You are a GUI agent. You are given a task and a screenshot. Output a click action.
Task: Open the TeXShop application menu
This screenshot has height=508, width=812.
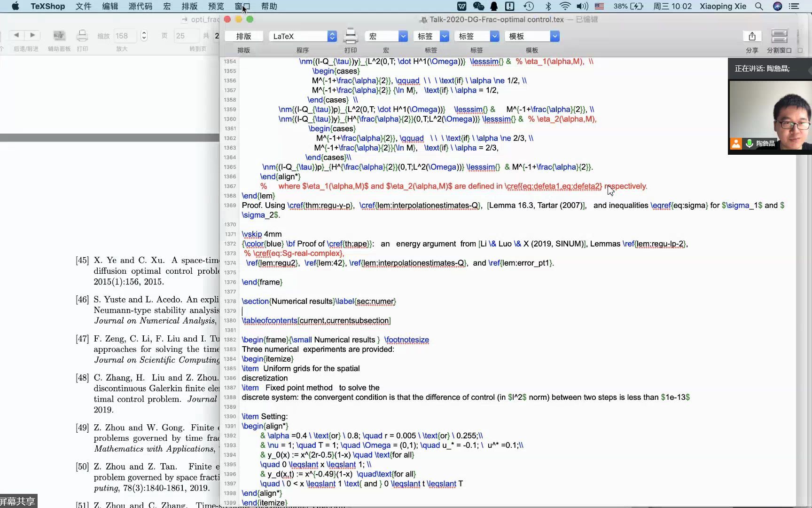(48, 6)
